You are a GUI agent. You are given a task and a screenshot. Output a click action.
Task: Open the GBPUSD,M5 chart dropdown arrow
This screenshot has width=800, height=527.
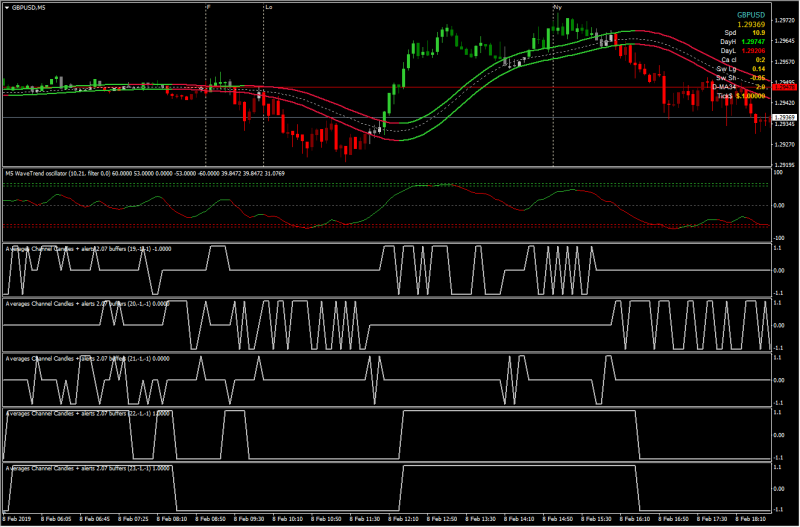7,8
